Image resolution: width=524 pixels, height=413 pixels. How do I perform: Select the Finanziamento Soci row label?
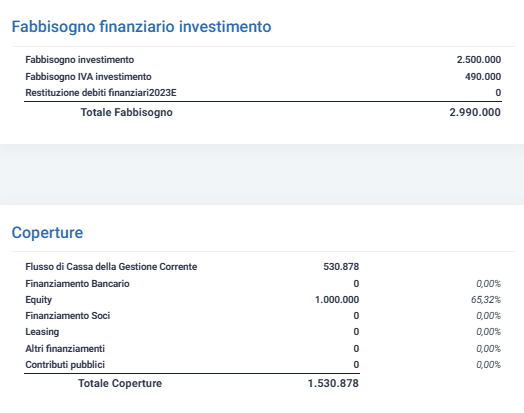point(68,316)
